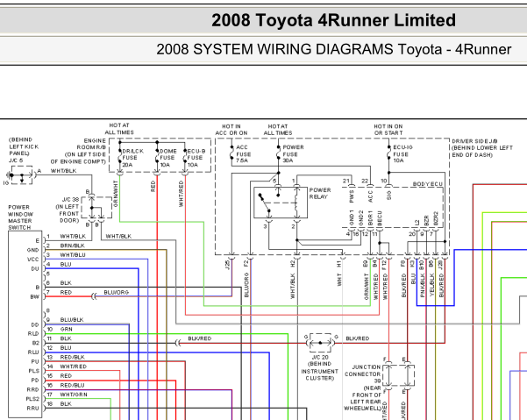Select the "VCC" terminal on master switch
The image size is (527, 420).
pos(33,260)
